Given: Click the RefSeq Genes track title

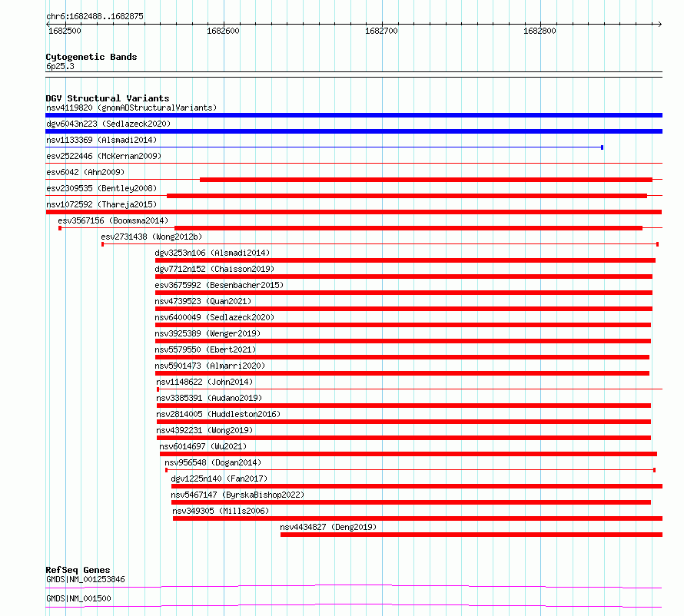Looking at the screenshot, I should pyautogui.click(x=78, y=570).
